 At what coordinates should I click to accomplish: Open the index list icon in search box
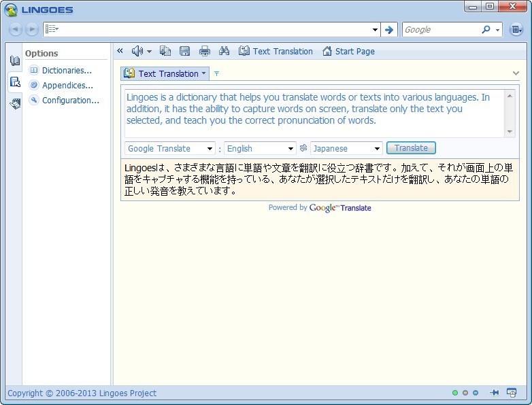[x=52, y=29]
